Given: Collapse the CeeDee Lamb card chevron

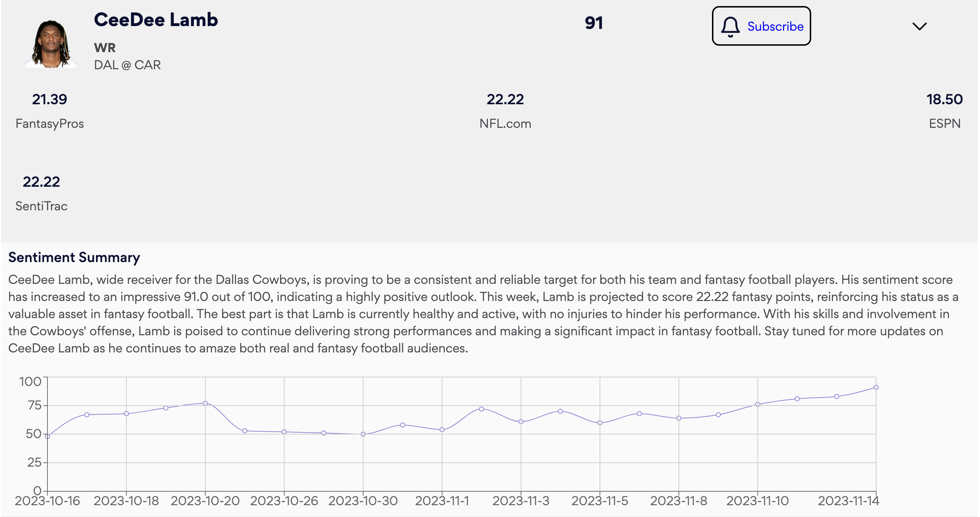Looking at the screenshot, I should [x=919, y=26].
